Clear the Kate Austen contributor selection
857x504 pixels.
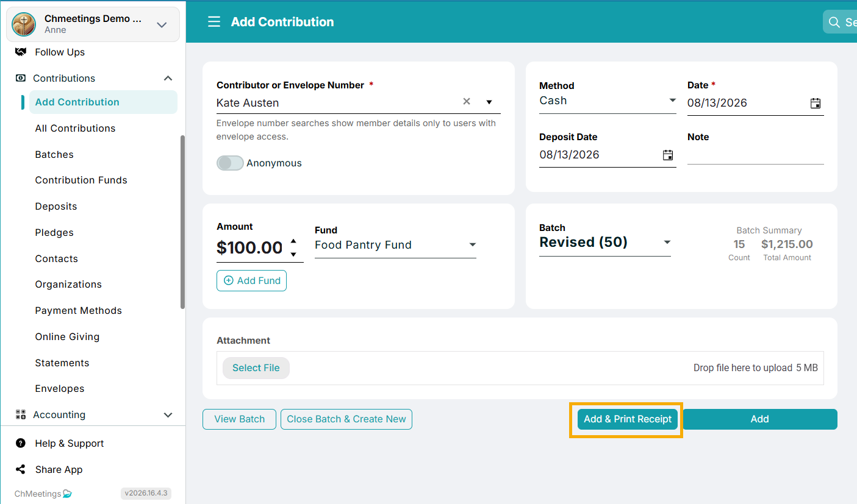coord(467,102)
